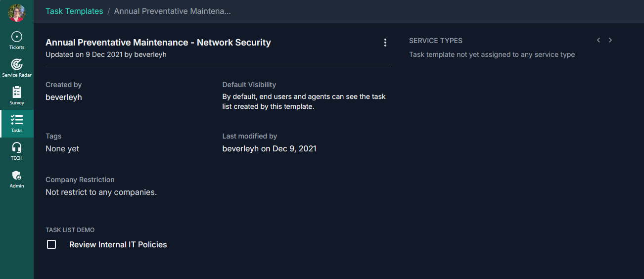
Task: Navigate to Task Templates breadcrumb
Action: [x=74, y=11]
